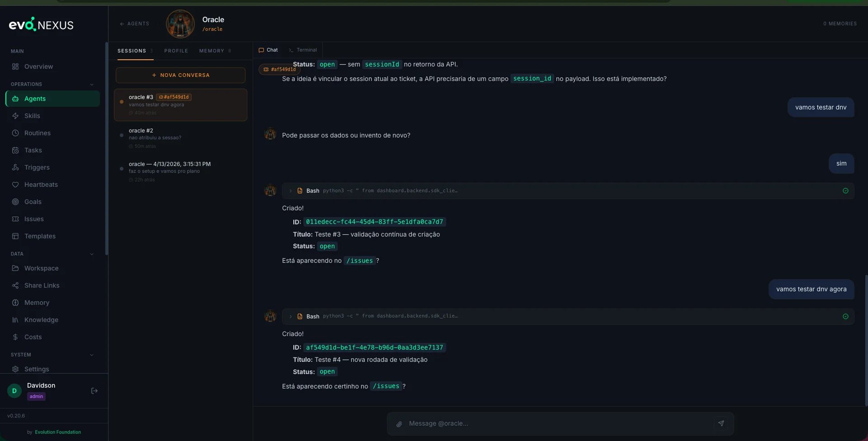Collapse the OPERATIONS sidebar section

(x=92, y=85)
